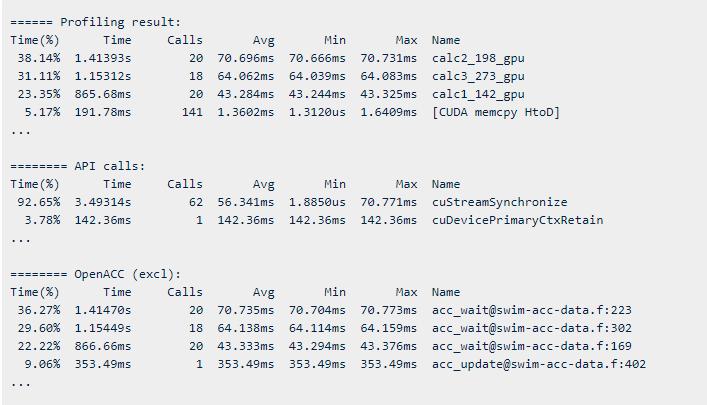Click the 'Profiling result:' header text
The width and height of the screenshot is (707, 405).
pyautogui.click(x=120, y=22)
